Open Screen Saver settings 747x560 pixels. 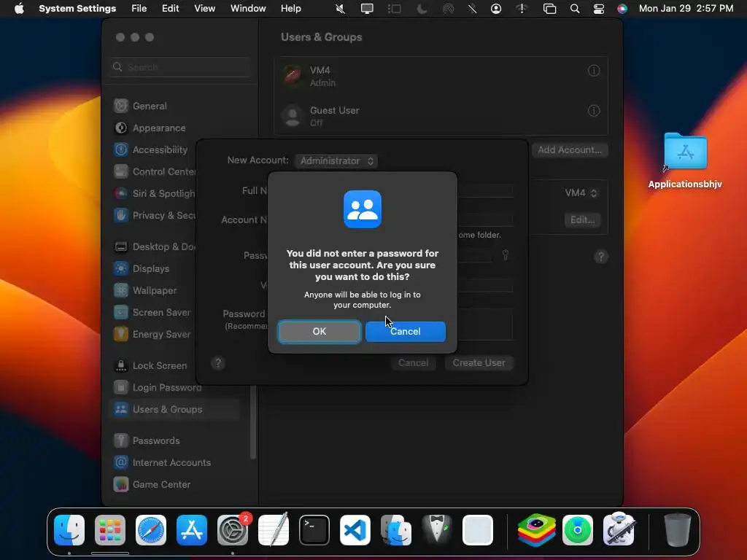[x=153, y=312]
